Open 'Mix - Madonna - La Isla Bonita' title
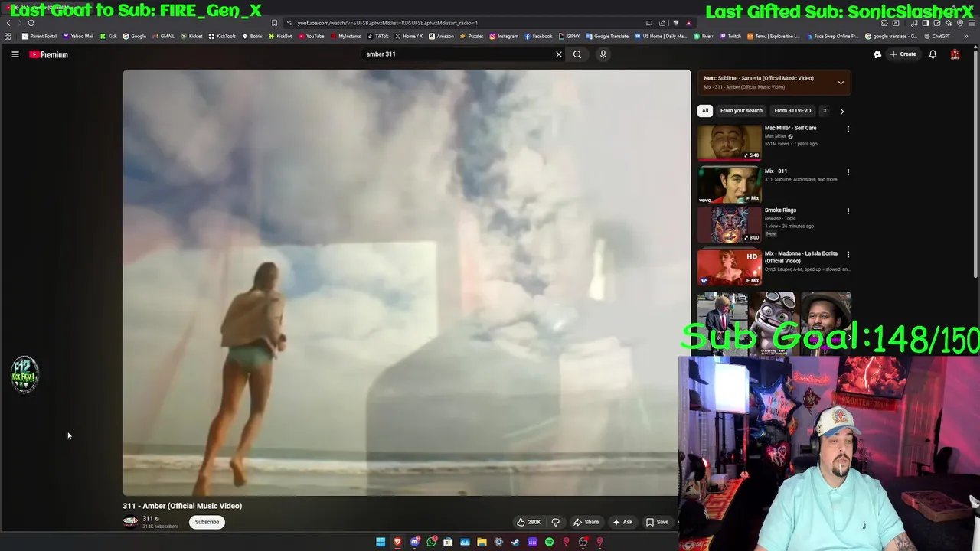 coord(801,257)
